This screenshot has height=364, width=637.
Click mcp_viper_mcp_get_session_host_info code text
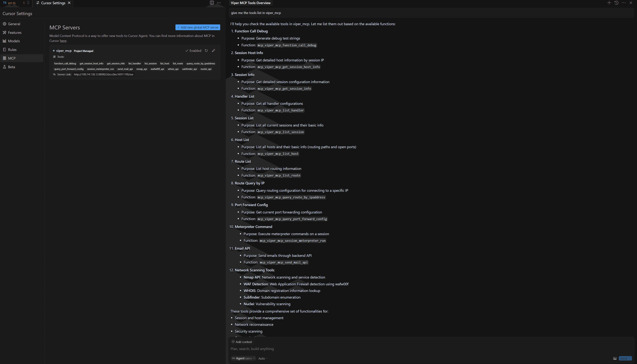point(289,67)
